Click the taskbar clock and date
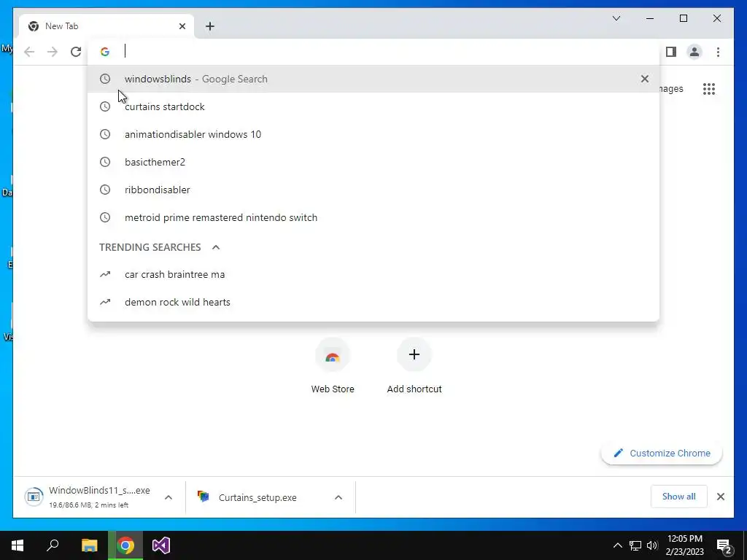747x560 pixels. click(x=684, y=545)
